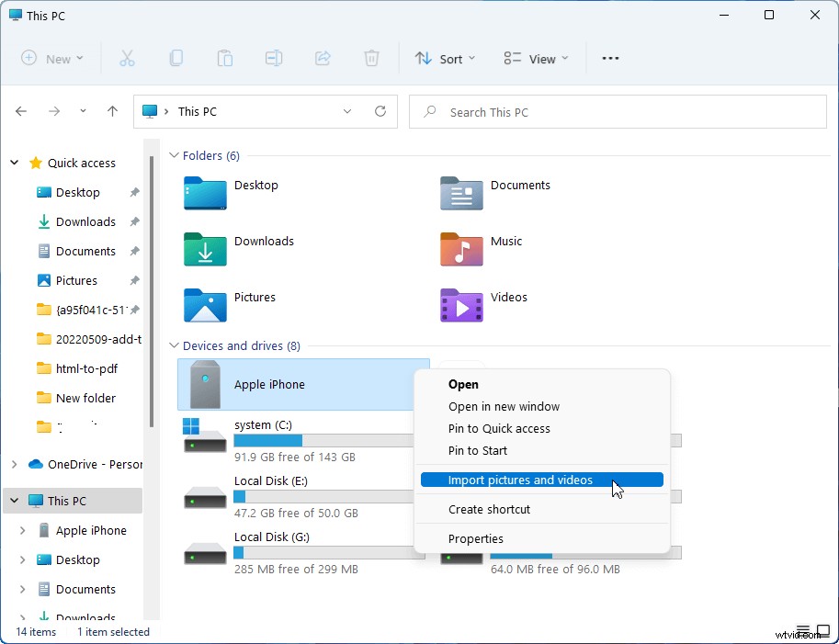Choose Import pictures and videos
Screen dimensions: 839x644
pyautogui.click(x=541, y=480)
